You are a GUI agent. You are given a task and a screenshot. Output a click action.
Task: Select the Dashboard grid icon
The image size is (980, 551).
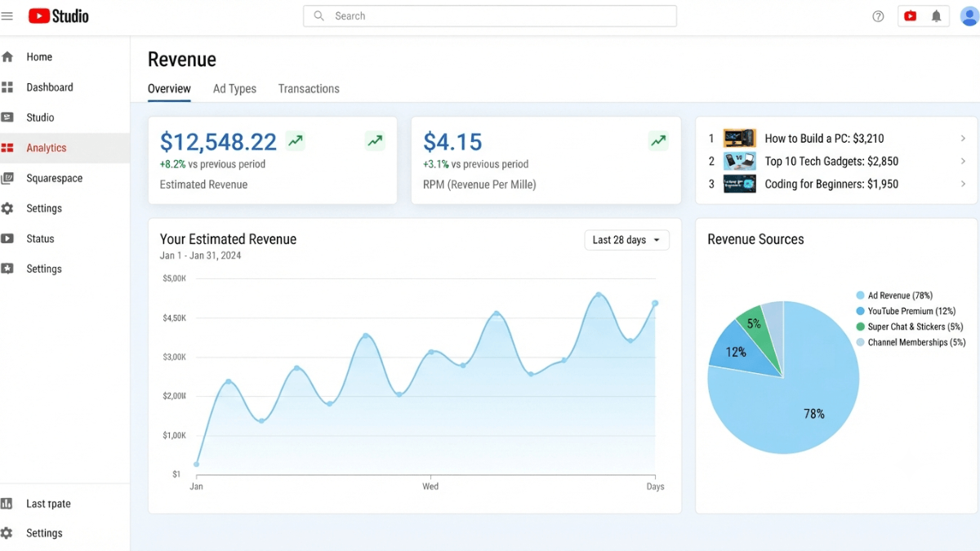(7, 87)
